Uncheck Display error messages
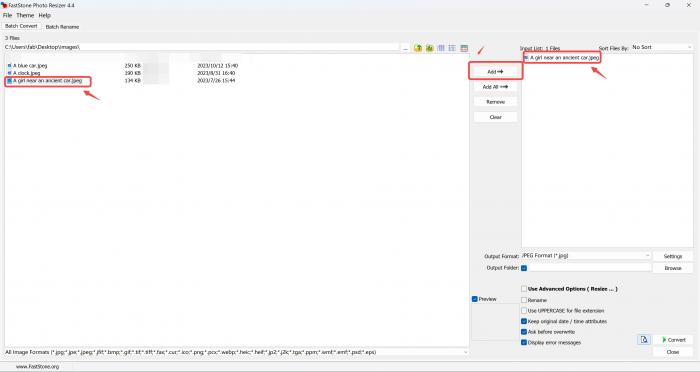 [524, 343]
